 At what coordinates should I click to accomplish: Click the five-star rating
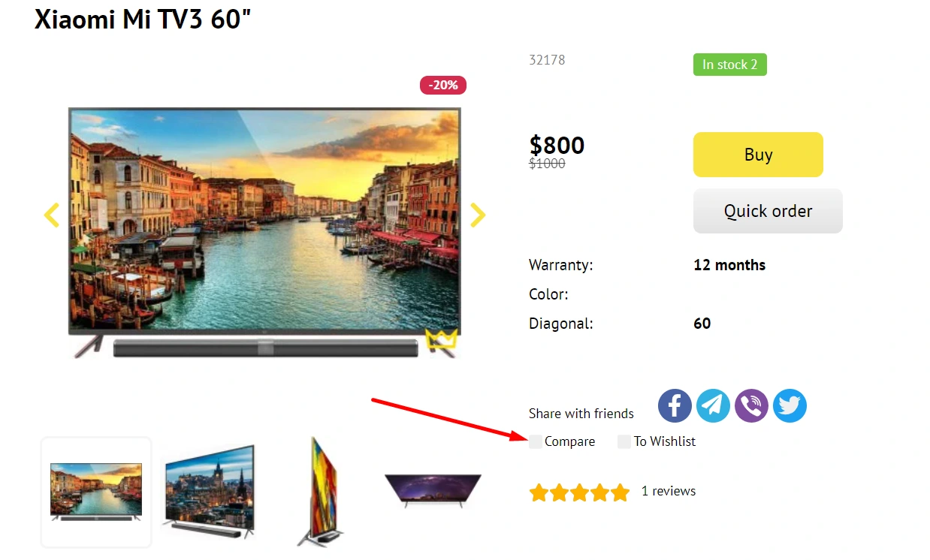click(x=579, y=492)
